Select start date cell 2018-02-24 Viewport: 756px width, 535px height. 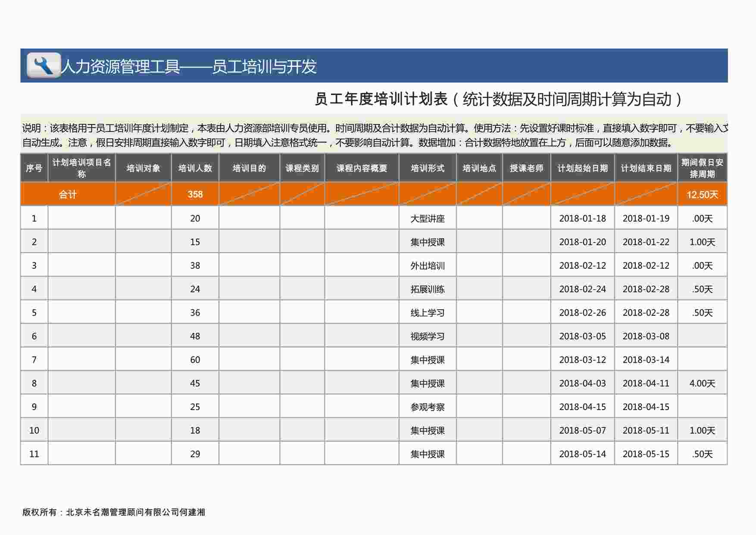pos(582,289)
